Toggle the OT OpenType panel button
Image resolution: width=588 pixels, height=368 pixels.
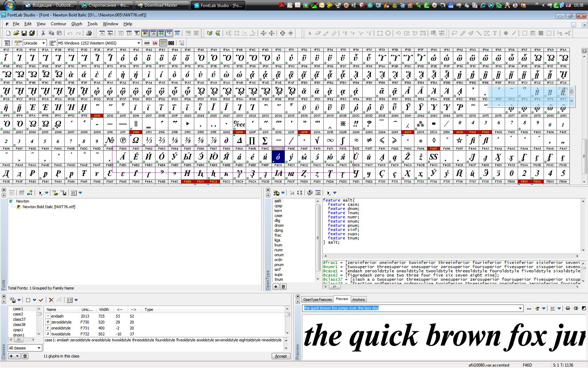[145, 33]
